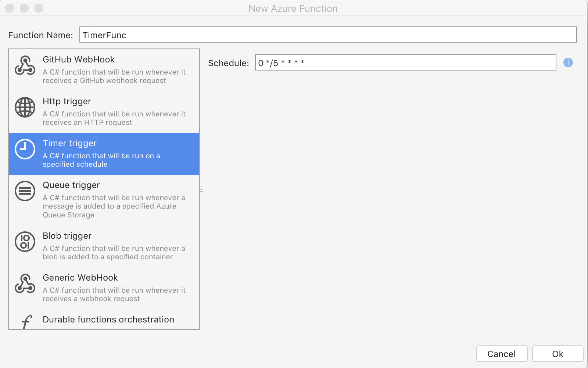The width and height of the screenshot is (588, 368).
Task: Click the Queue trigger icon
Action: [25, 191]
